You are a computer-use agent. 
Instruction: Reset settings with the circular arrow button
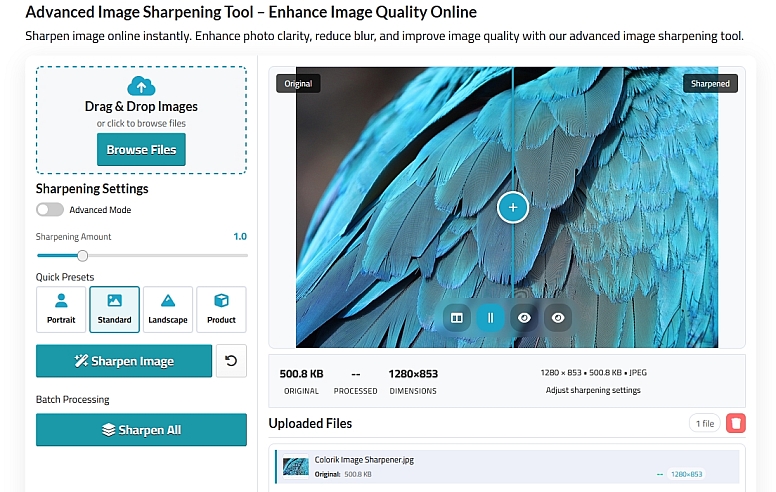231,361
